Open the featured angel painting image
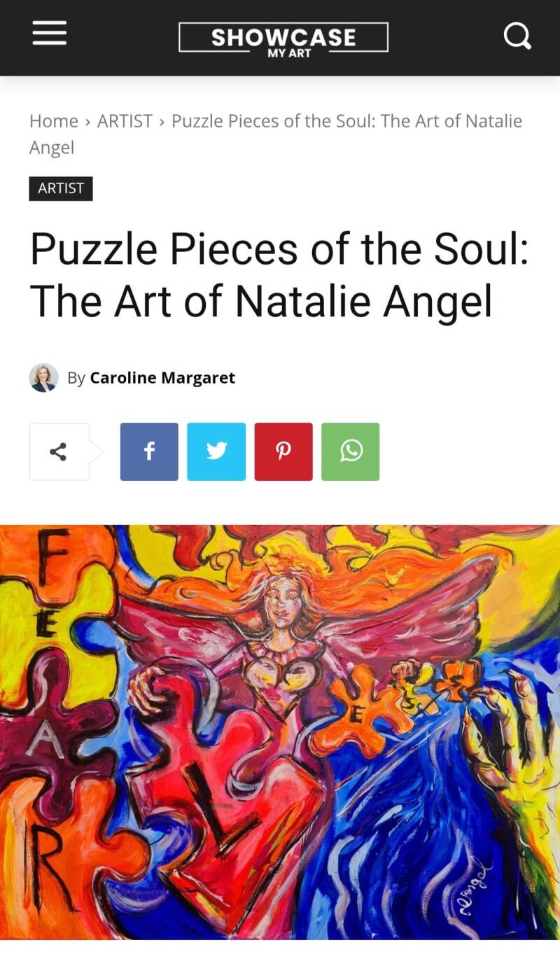This screenshot has width=560, height=966. coord(280,731)
